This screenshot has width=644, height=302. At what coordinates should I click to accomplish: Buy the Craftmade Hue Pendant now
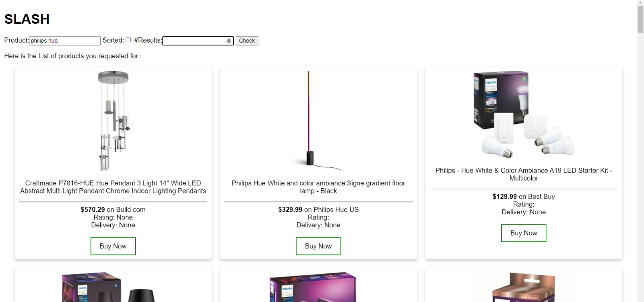(113, 246)
